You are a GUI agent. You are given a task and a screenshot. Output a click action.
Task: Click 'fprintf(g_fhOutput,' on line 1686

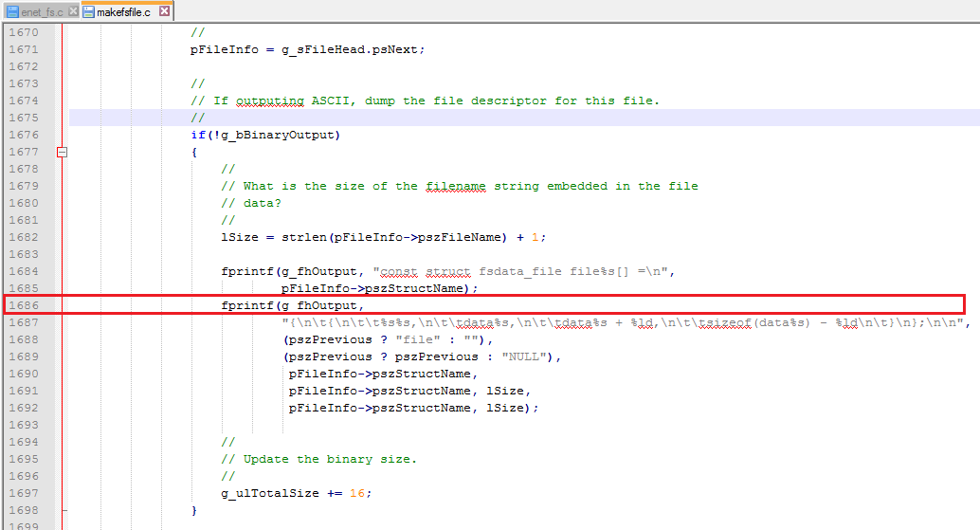(x=293, y=305)
